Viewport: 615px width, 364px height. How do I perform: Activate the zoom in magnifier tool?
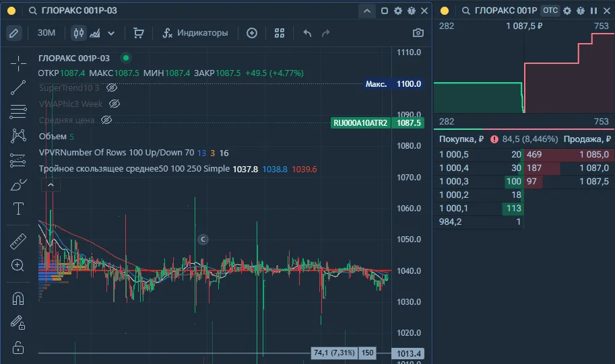click(18, 266)
